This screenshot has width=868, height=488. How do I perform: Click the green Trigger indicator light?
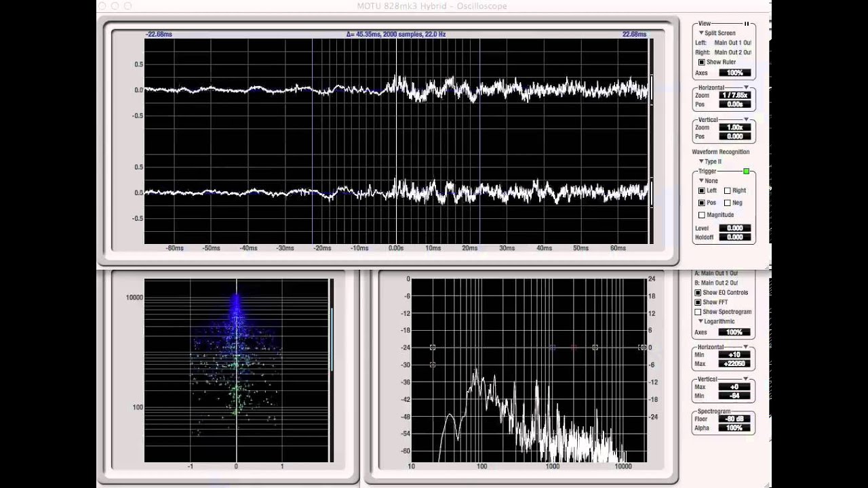(747, 171)
